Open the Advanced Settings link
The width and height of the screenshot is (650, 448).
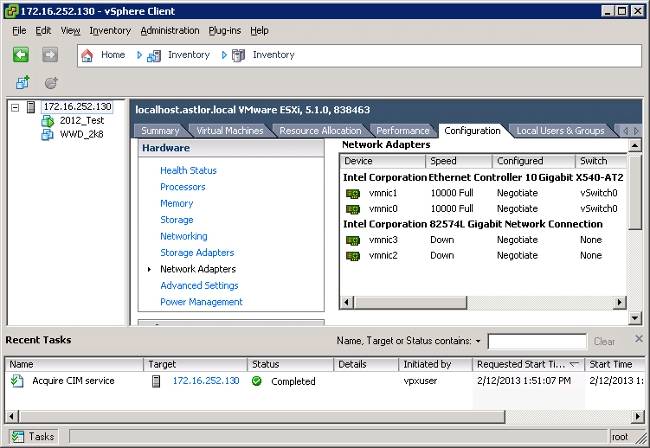pyautogui.click(x=199, y=286)
